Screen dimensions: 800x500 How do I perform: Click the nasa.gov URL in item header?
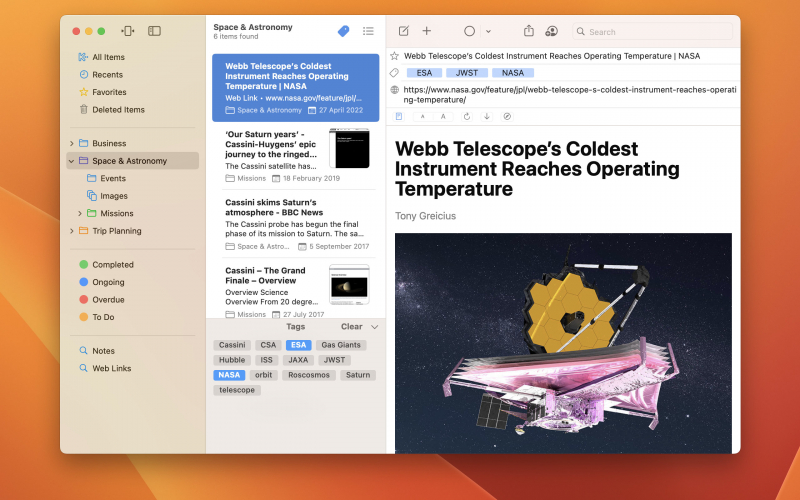(569, 94)
